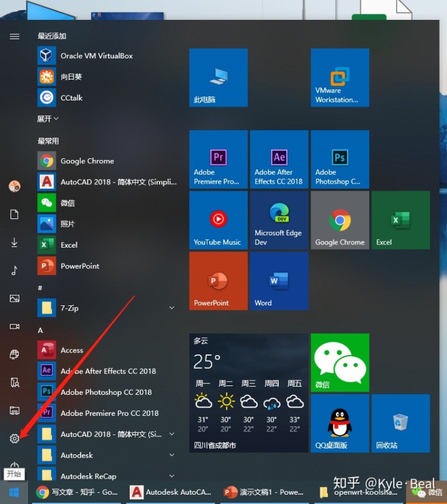This screenshot has width=447, height=504.
Task: Open CCtalk from the recently added list
Action: point(108,97)
